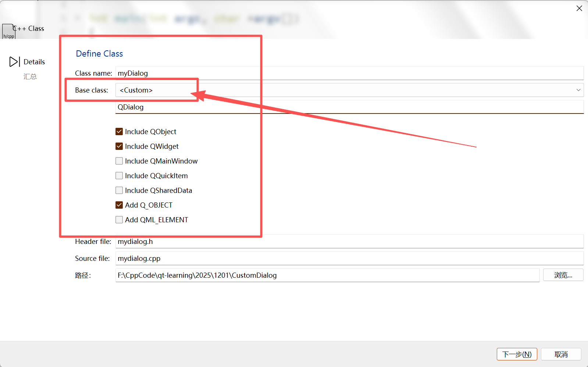Click the Header file field mydialog.h

click(x=349, y=241)
